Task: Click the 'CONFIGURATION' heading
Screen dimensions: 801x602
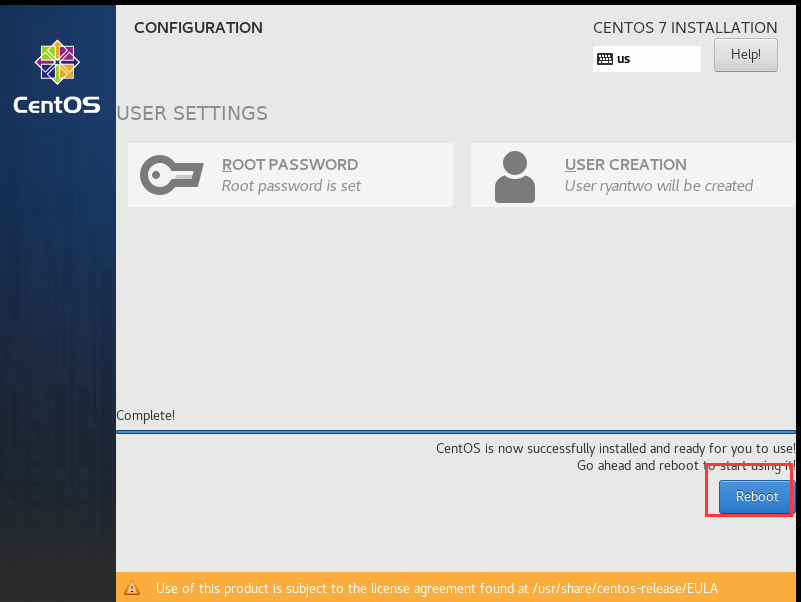Action: click(198, 28)
